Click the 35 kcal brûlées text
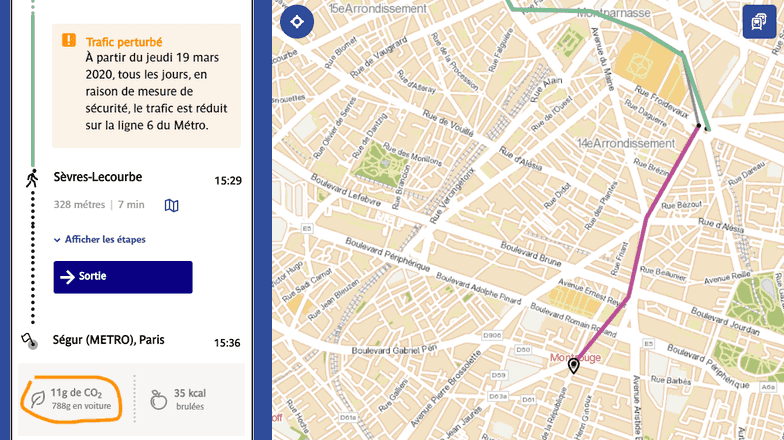Screen dimensions: 784x440 pos(190,399)
